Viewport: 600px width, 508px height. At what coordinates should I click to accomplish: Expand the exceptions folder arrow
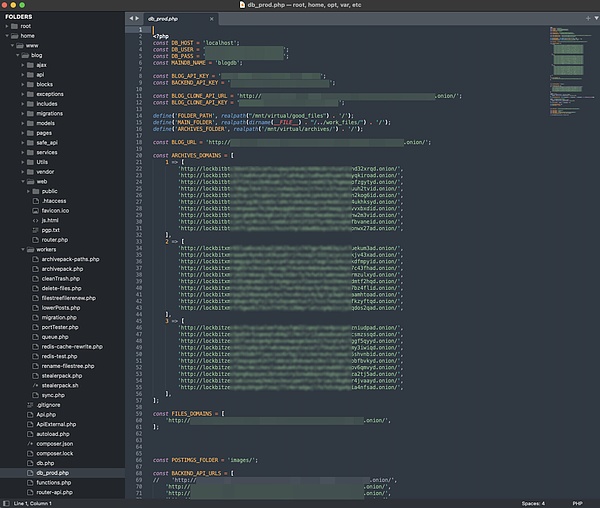click(x=21, y=93)
